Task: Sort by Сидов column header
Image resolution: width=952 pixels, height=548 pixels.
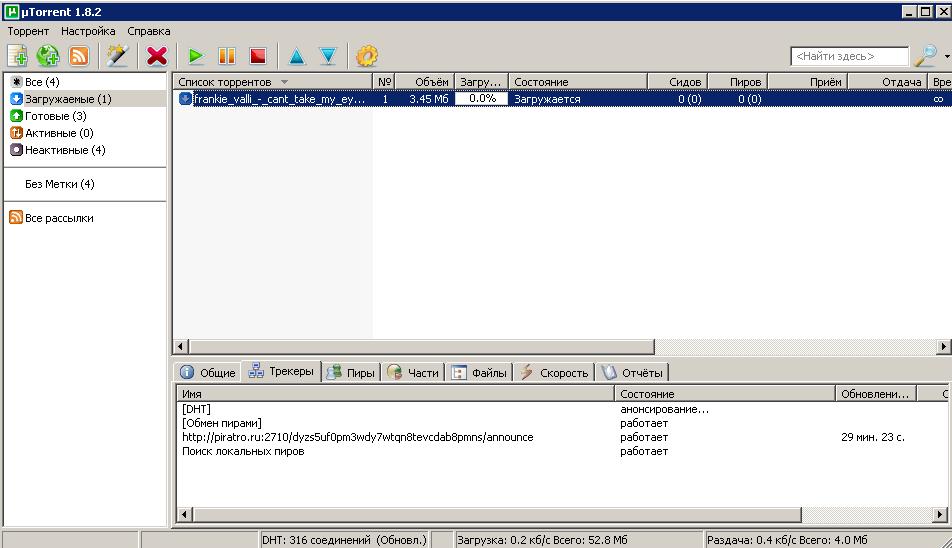Action: [677, 81]
